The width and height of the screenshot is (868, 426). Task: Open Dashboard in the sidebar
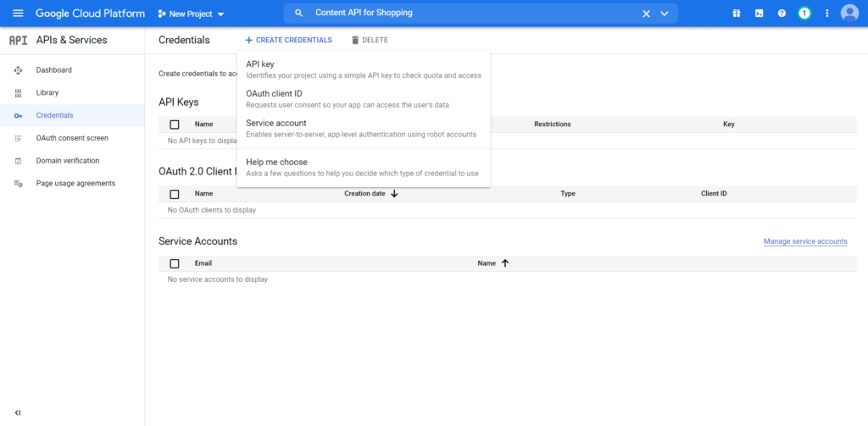pyautogui.click(x=53, y=70)
